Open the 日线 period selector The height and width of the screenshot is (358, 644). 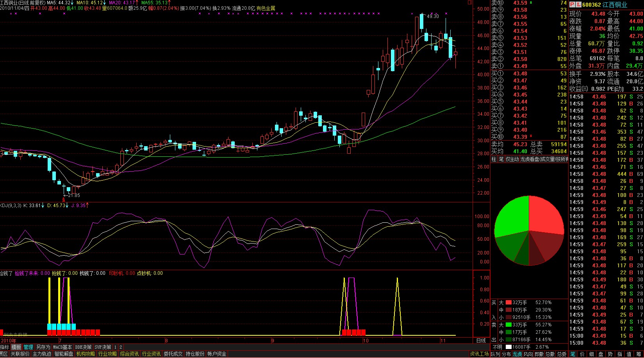click(x=481, y=341)
